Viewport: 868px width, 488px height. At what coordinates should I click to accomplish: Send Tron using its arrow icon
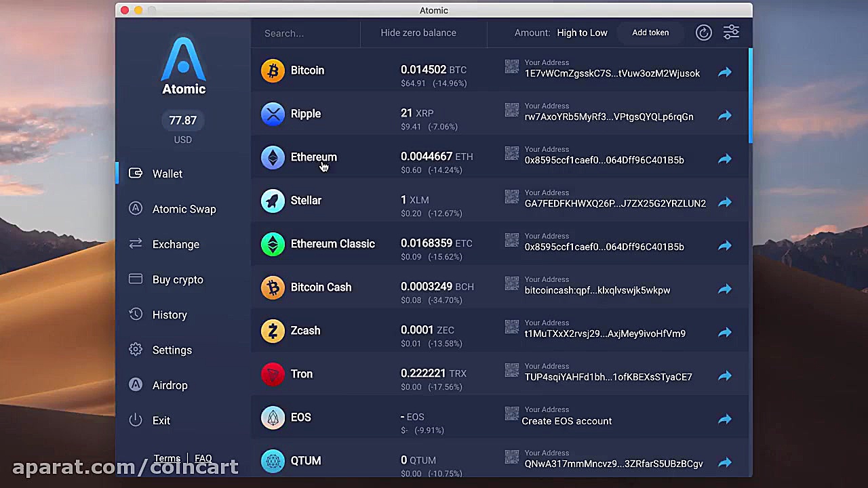[725, 375]
